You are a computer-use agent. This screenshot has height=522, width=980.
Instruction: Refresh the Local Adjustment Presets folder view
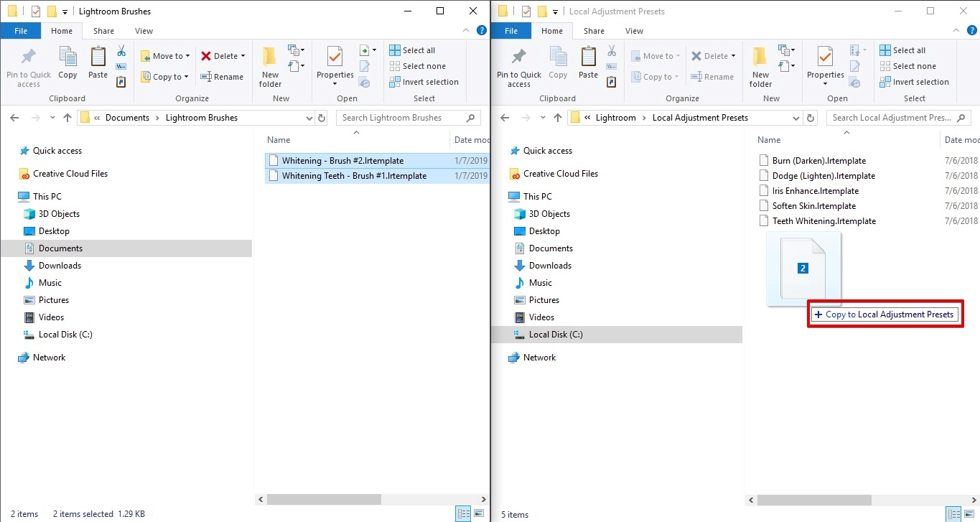[812, 118]
